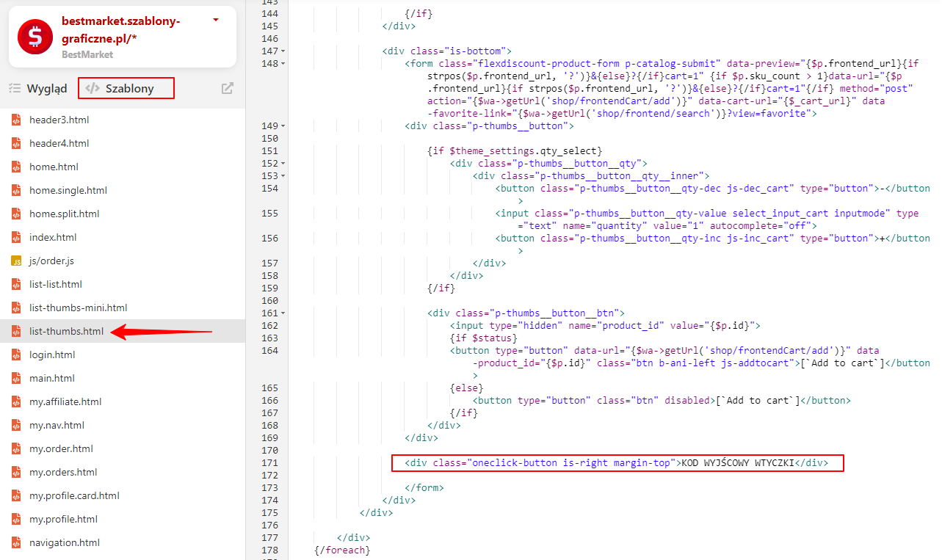The height and width of the screenshot is (560, 942).
Task: Click the file icon next to header3.html
Action: 17,120
